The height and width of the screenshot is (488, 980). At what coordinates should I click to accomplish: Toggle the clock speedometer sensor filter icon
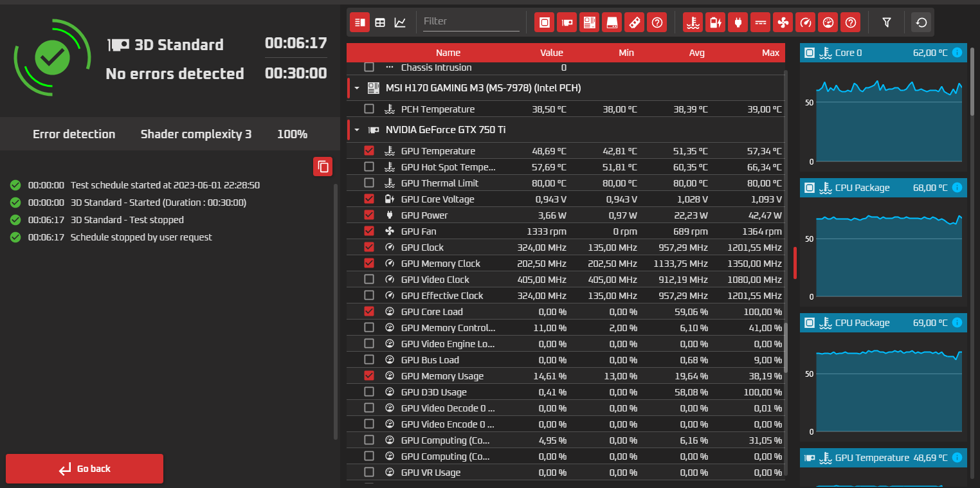(x=806, y=23)
